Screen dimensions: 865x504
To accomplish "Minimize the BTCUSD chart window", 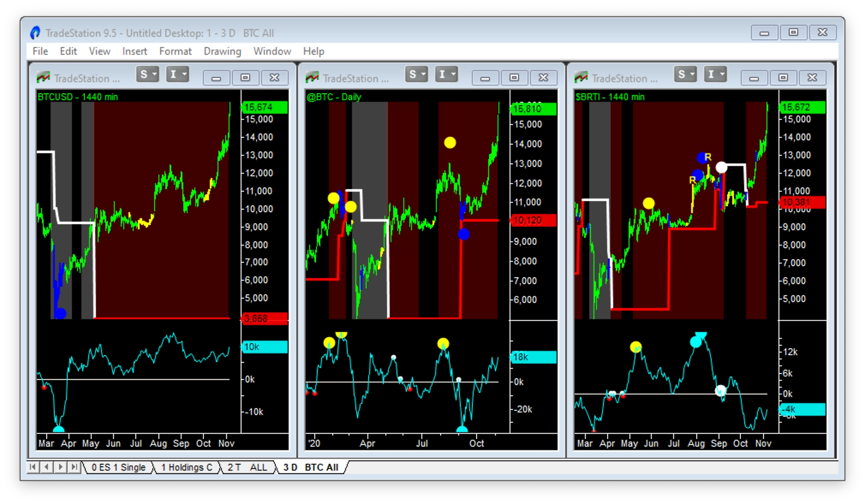I will tap(216, 78).
